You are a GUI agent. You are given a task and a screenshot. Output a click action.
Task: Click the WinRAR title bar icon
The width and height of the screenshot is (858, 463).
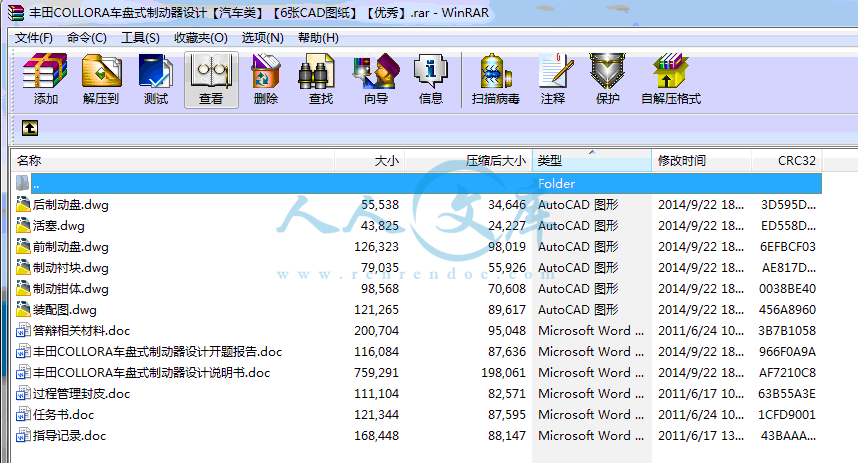pyautogui.click(x=15, y=13)
